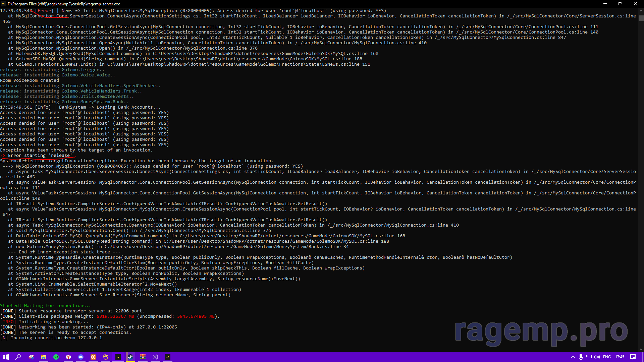
Task: Click the microphone tray icon
Action: pos(581,357)
